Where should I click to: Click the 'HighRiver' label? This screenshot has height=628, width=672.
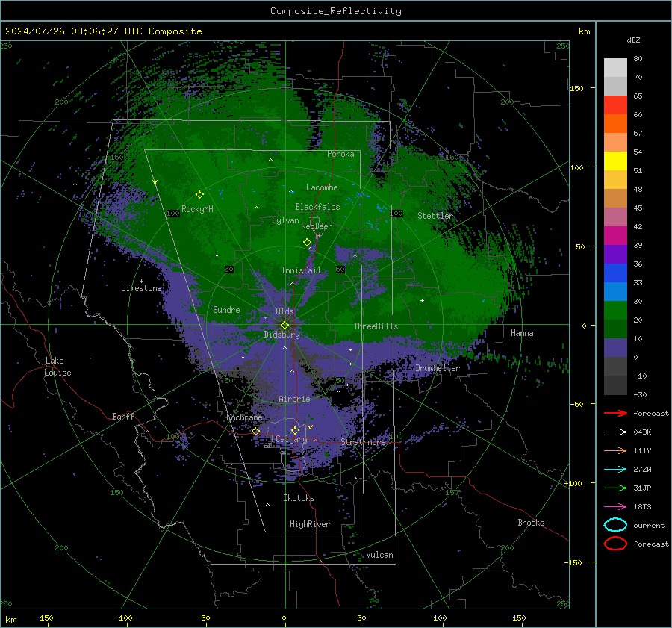[310, 524]
